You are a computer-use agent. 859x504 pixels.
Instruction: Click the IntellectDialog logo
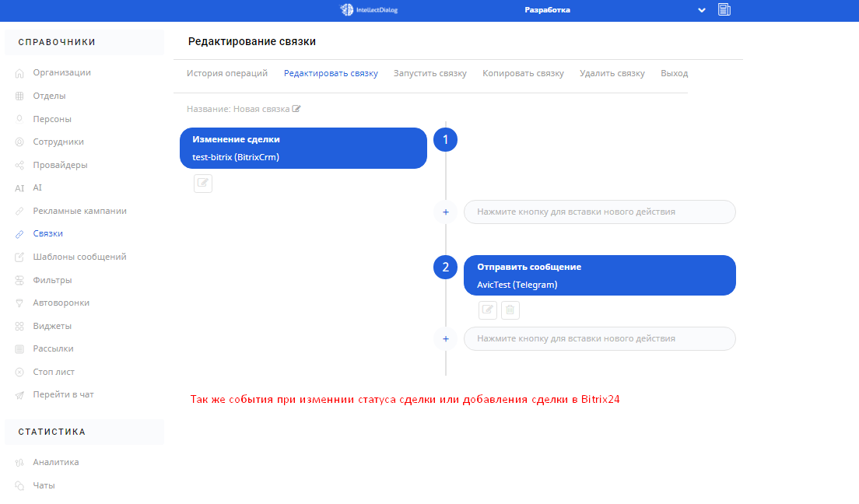369,10
